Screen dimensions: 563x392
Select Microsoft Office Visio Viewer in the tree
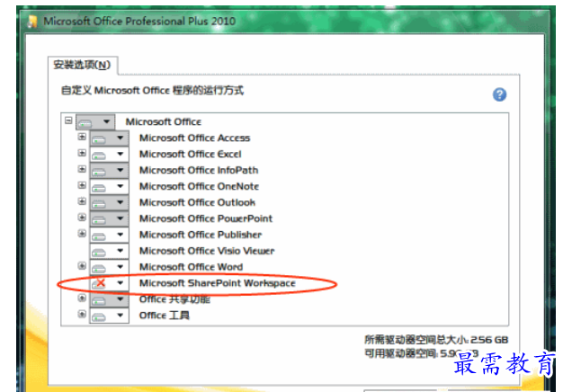click(207, 251)
